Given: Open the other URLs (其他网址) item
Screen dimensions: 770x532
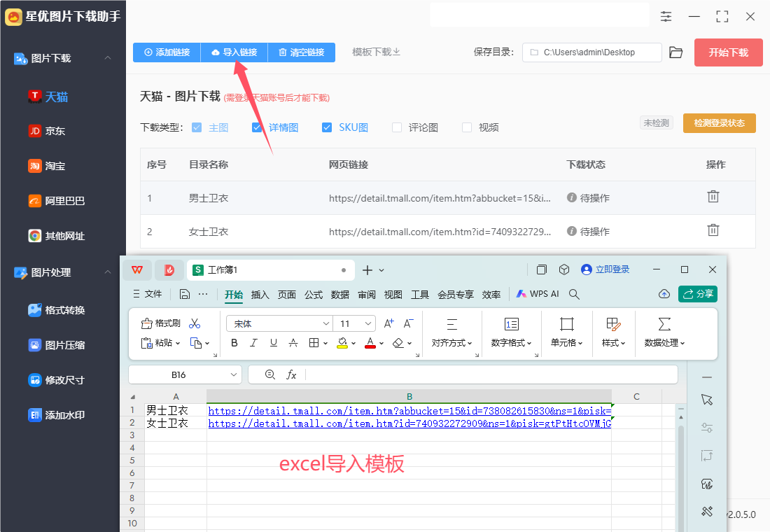Looking at the screenshot, I should click(57, 236).
